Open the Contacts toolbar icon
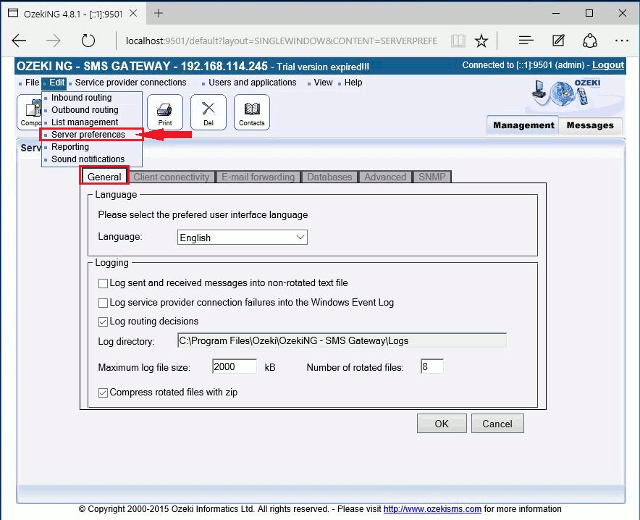The height and width of the screenshot is (520, 640). point(252,112)
